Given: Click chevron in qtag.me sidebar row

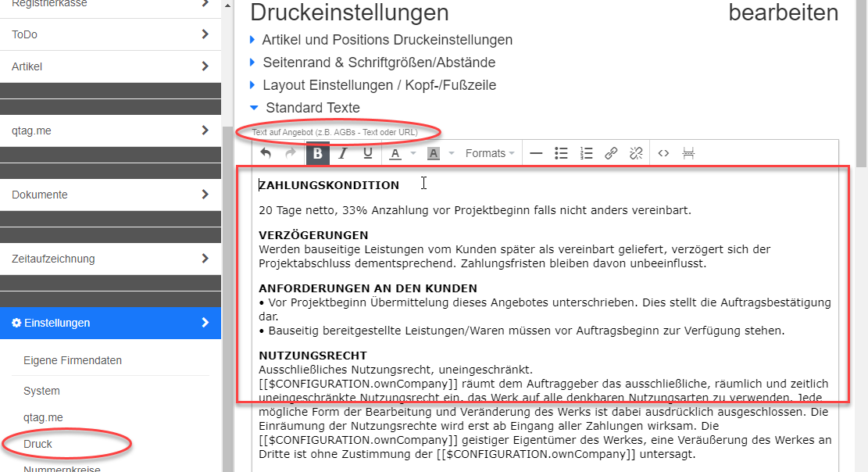Looking at the screenshot, I should point(205,131).
